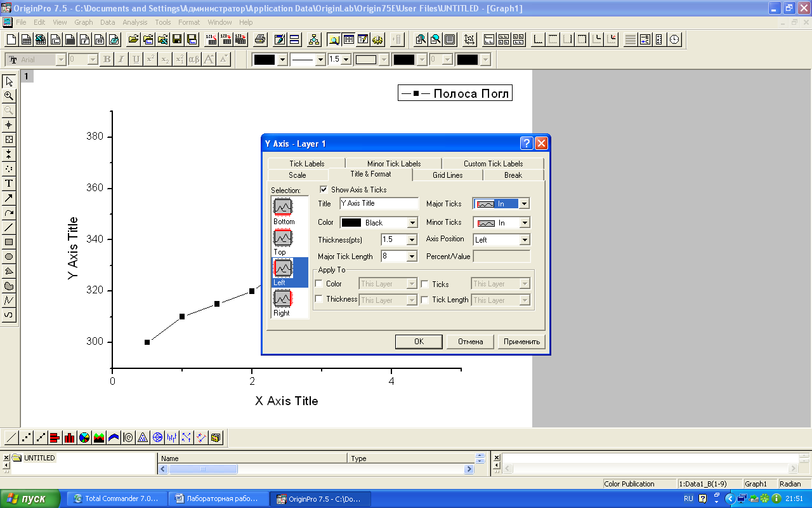
Task: Choose the Scatter plot type icon
Action: pos(26,438)
